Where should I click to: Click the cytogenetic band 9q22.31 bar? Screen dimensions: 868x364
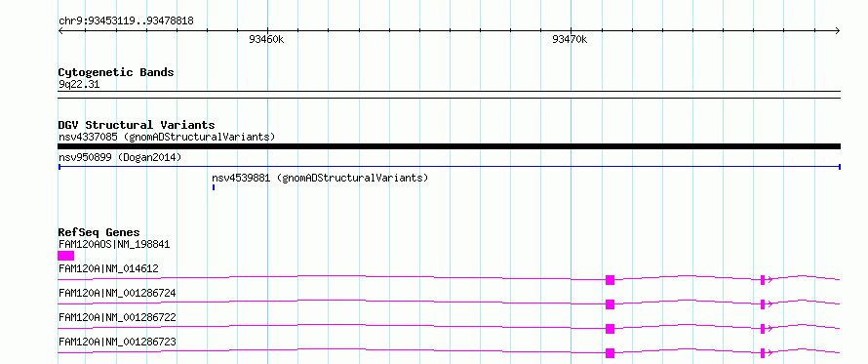(449, 95)
